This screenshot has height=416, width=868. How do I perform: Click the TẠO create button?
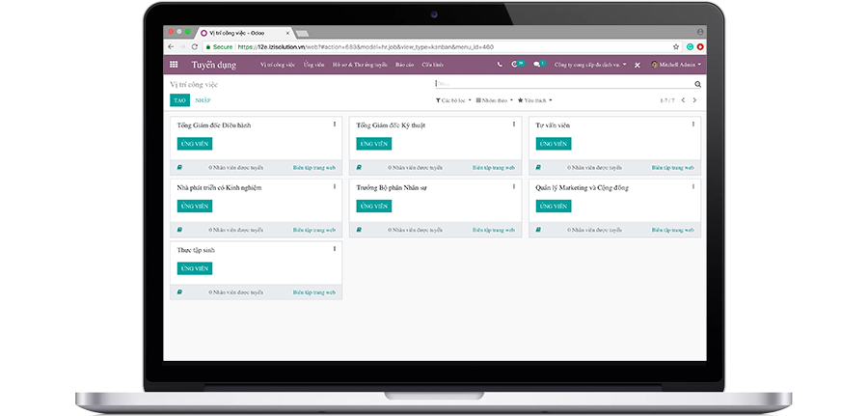(x=180, y=100)
